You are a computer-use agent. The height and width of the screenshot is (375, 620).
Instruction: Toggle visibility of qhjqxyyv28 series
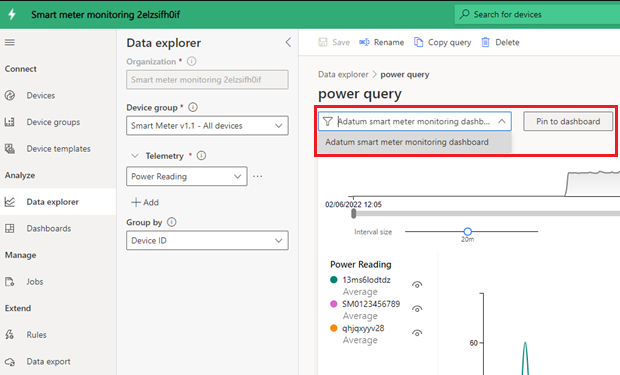coord(417,333)
